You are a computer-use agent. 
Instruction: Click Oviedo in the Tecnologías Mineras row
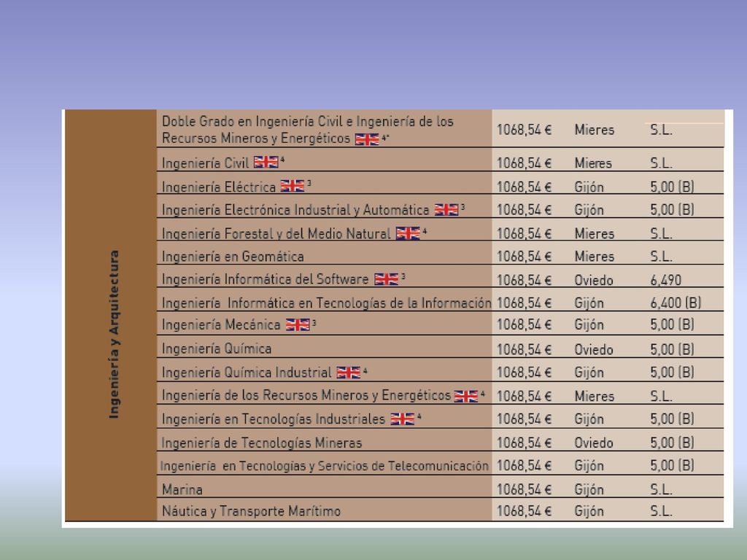tap(594, 443)
